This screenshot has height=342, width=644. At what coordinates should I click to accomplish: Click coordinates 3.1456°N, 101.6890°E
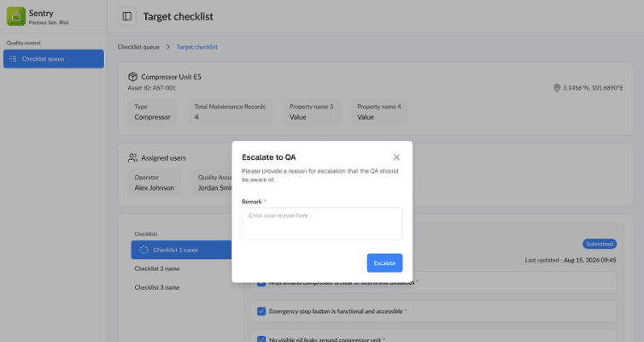pyautogui.click(x=593, y=87)
